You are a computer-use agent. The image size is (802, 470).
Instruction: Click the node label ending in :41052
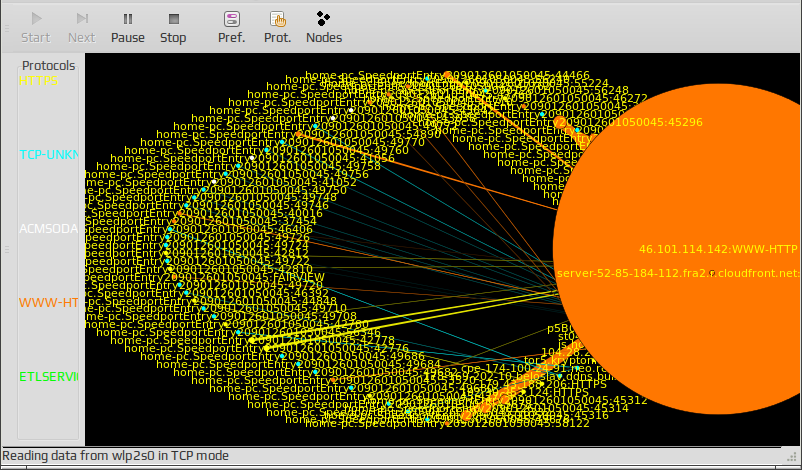[x=220, y=182]
